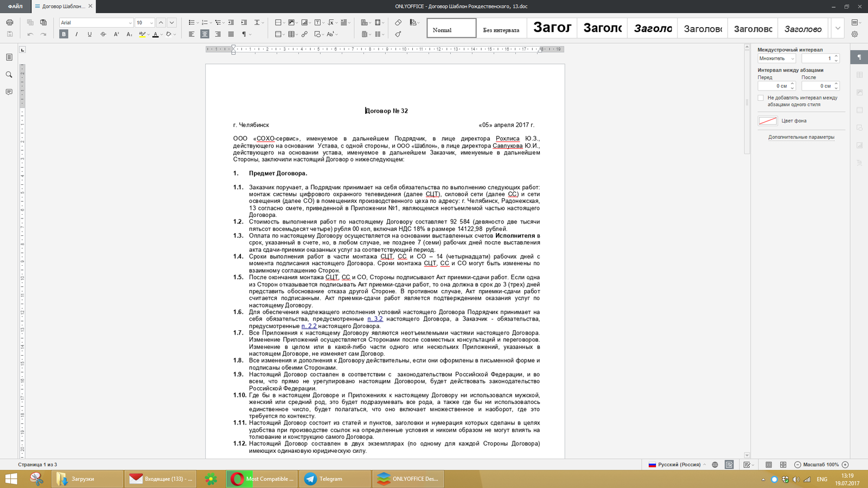Toggle bold formatting
868x488 pixels.
(63, 34)
